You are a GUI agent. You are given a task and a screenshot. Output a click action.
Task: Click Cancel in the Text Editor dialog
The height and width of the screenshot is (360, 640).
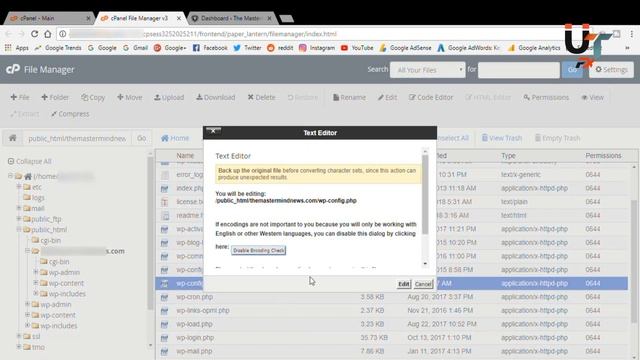423,284
